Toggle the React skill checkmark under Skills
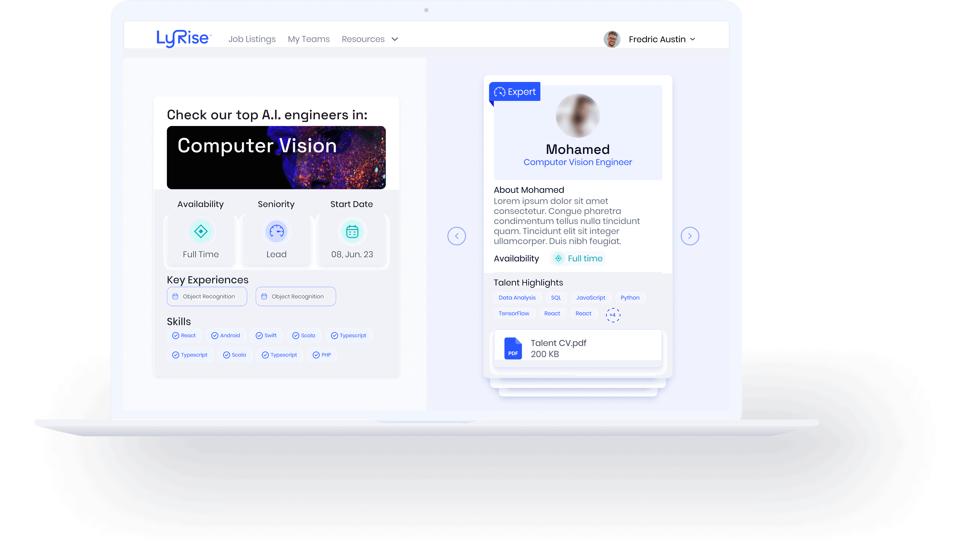Viewport: 980px width, 550px height. pyautogui.click(x=176, y=336)
